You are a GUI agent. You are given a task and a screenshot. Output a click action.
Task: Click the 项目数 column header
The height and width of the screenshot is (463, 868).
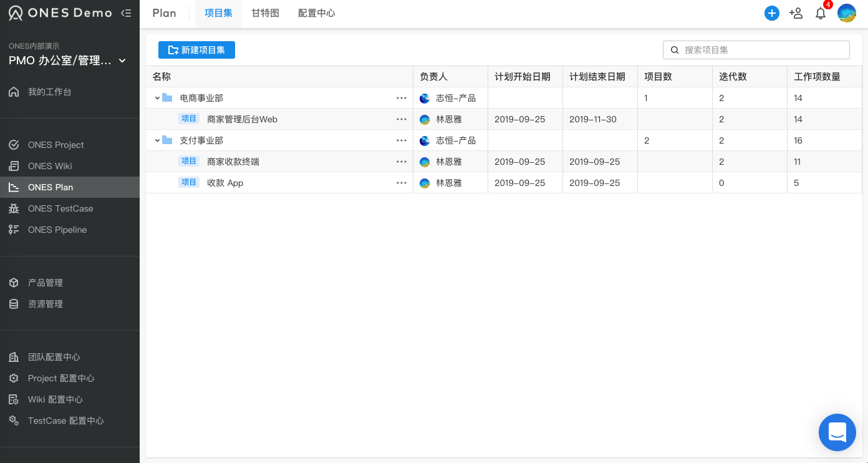[675, 77]
